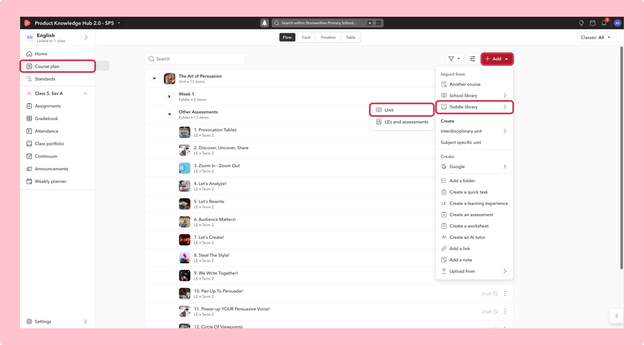Collapse The Art of Persuasion unit
Viewport: 644px width, 345px height.
click(x=155, y=79)
